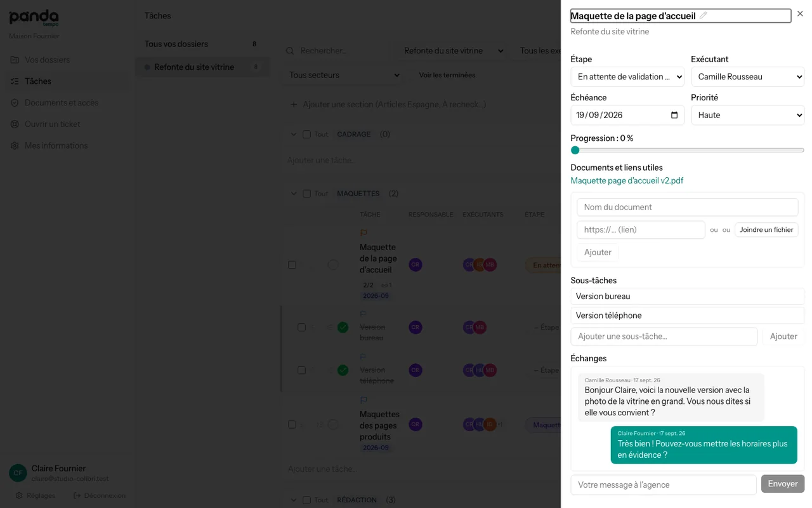Click the green check on Version bureau row

pyautogui.click(x=343, y=327)
